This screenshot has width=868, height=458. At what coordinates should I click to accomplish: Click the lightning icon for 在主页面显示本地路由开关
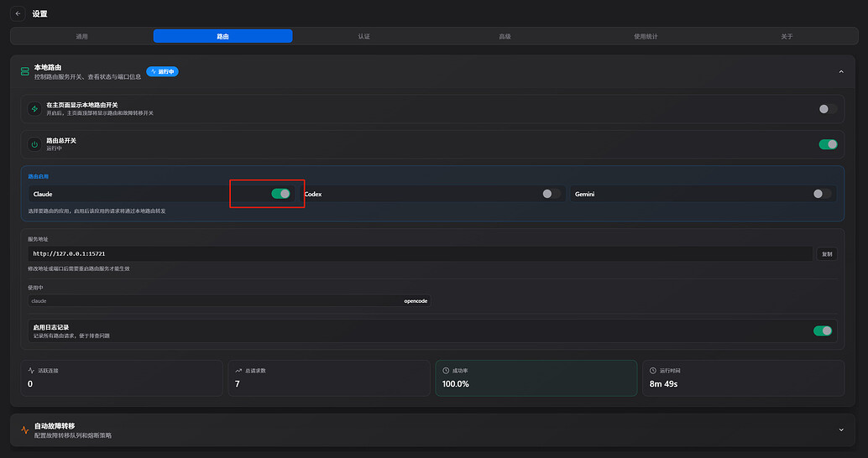(x=34, y=109)
